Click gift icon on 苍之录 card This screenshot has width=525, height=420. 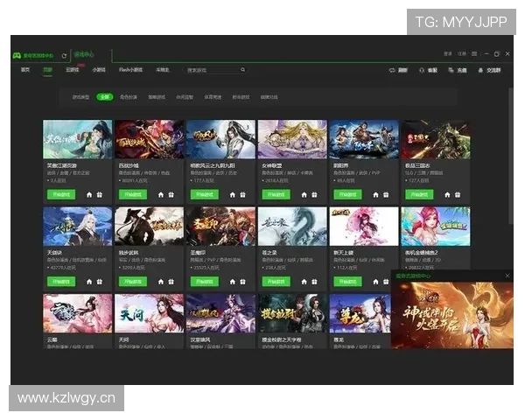point(314,282)
